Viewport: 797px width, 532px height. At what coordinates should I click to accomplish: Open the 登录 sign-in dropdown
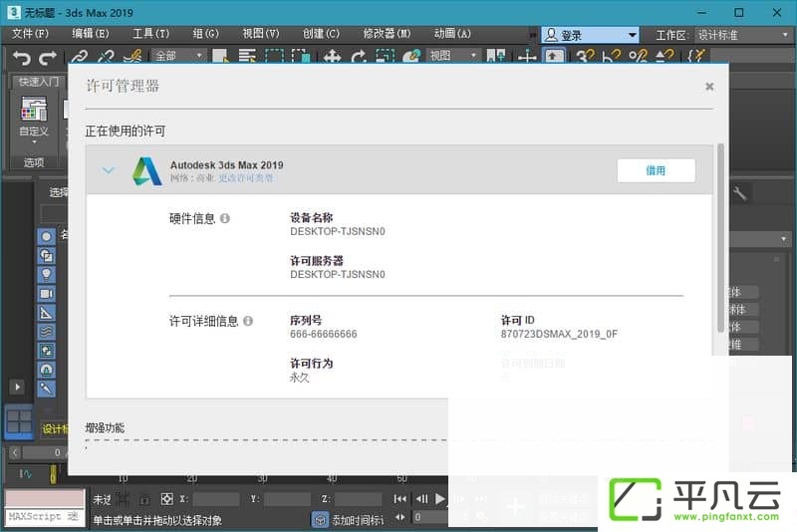click(590, 35)
